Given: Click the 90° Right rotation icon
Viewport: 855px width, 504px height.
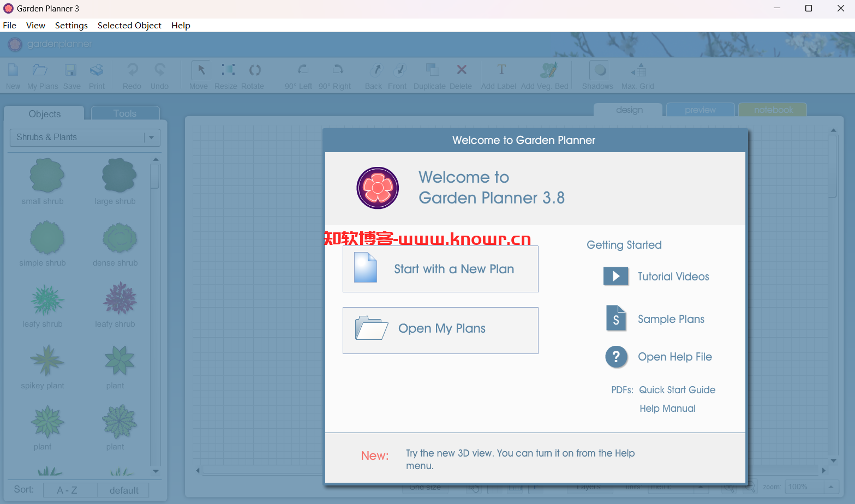Looking at the screenshot, I should [338, 70].
